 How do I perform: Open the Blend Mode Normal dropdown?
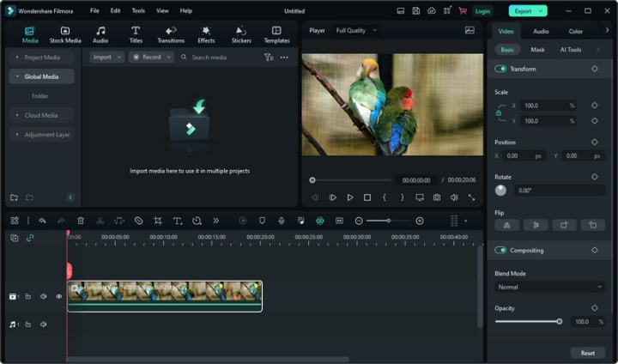(x=549, y=287)
